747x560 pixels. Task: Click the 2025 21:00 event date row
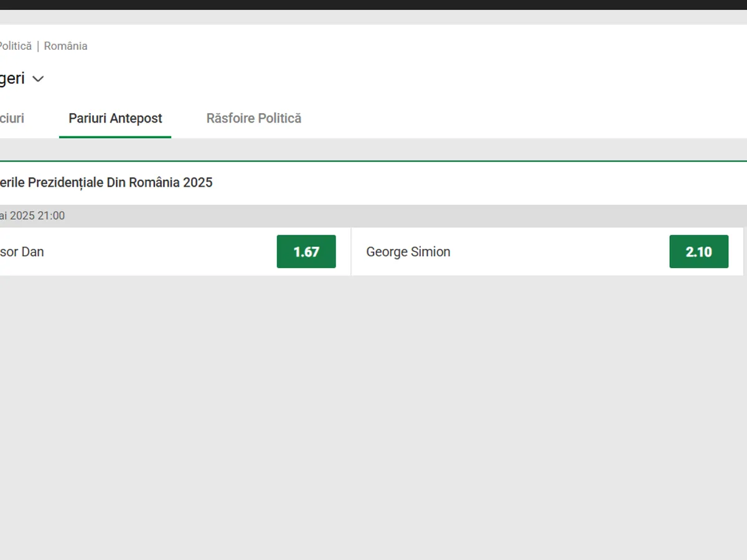(x=32, y=216)
